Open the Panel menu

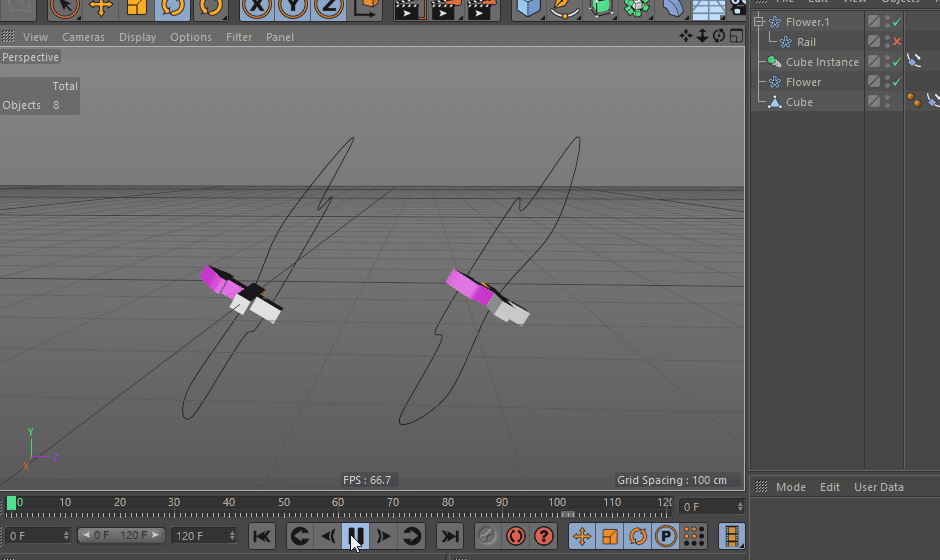click(280, 37)
